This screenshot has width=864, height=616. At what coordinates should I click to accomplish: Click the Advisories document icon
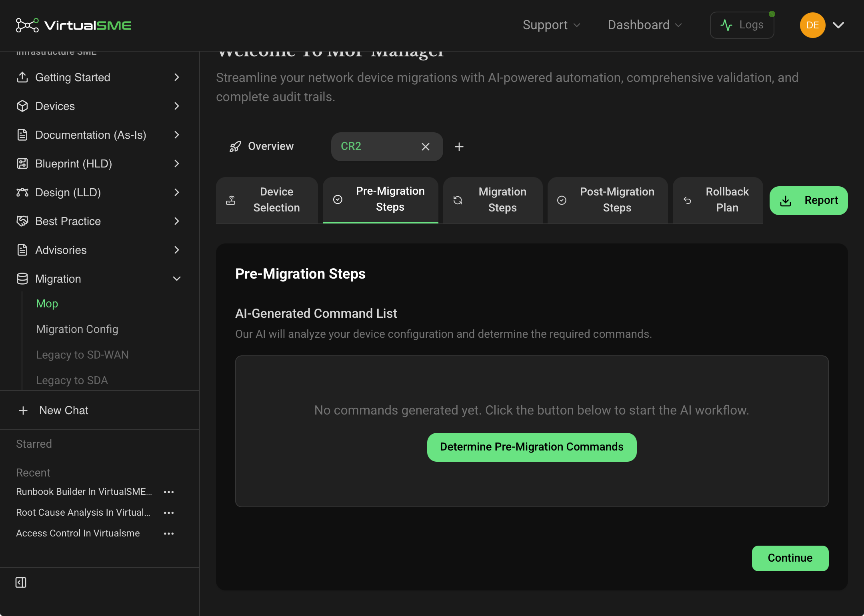point(22,250)
